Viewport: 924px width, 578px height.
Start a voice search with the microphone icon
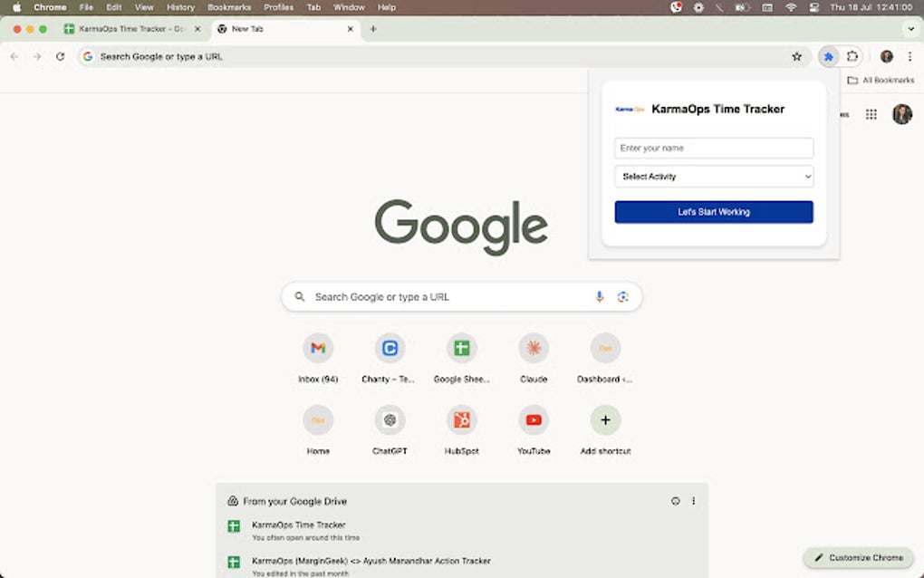(599, 296)
